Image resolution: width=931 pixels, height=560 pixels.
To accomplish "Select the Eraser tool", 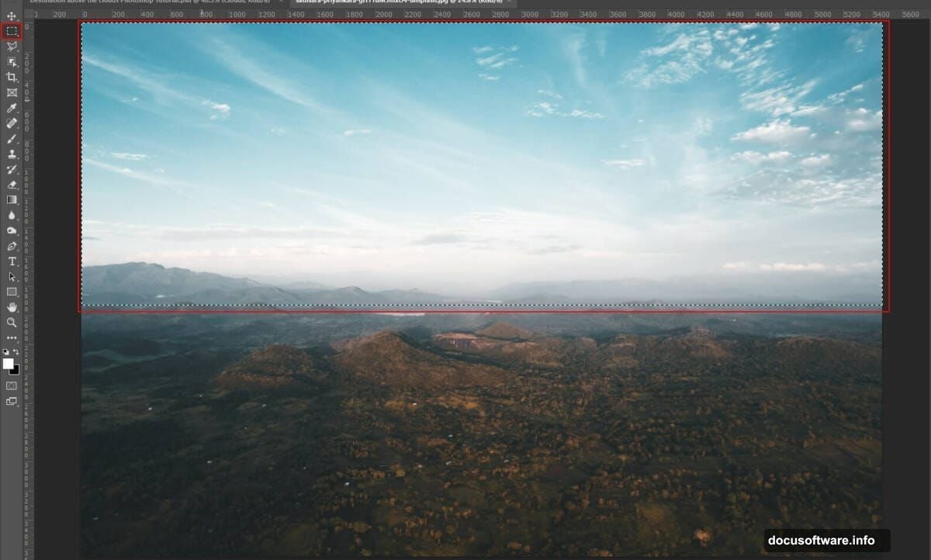I will click(x=12, y=185).
